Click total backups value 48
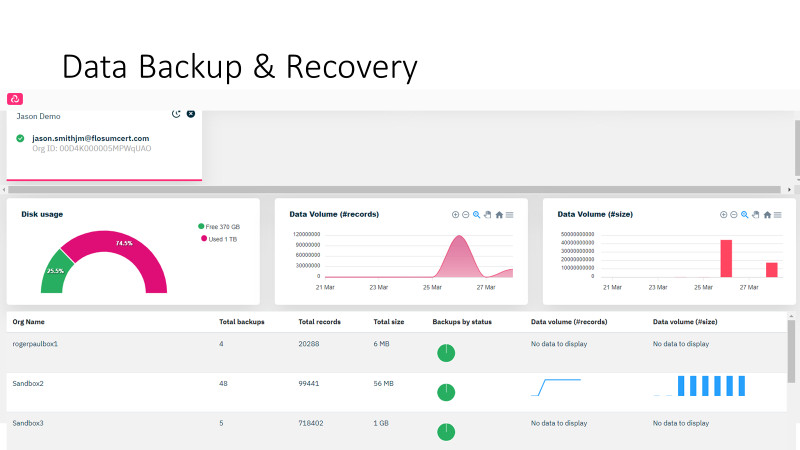 point(223,384)
